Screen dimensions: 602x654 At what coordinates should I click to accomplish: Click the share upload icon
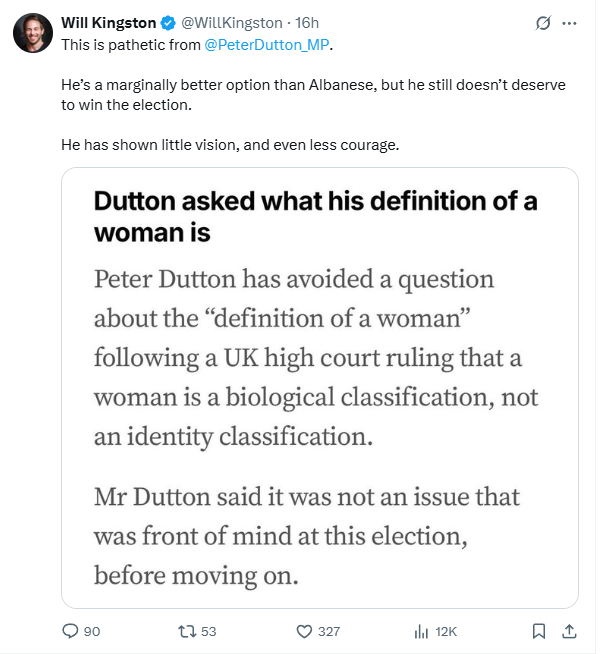[569, 631]
